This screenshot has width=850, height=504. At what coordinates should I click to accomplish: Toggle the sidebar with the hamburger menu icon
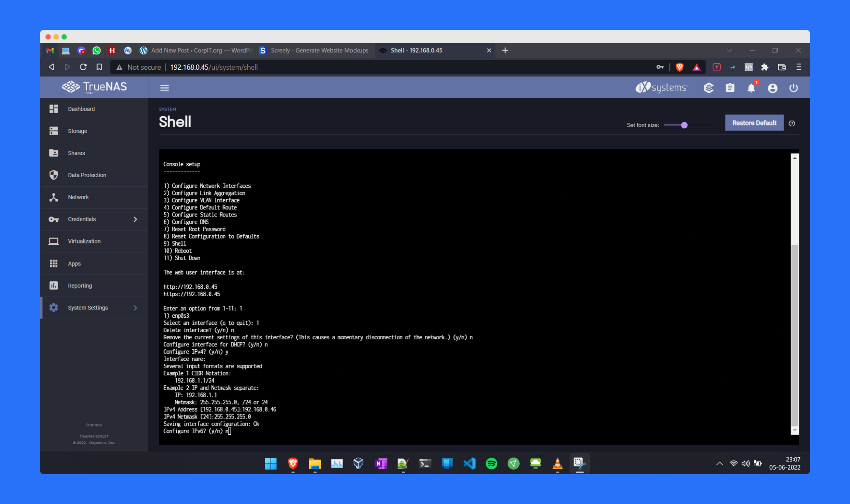164,88
